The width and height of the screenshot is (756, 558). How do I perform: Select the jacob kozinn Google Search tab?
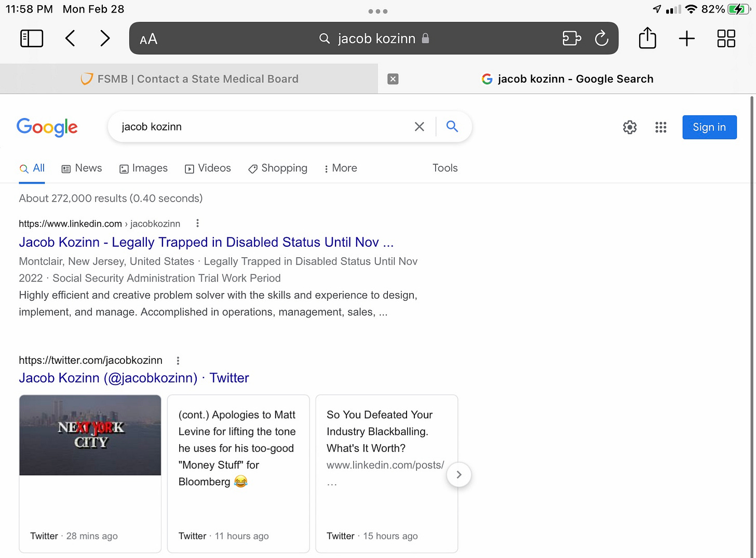tap(567, 79)
